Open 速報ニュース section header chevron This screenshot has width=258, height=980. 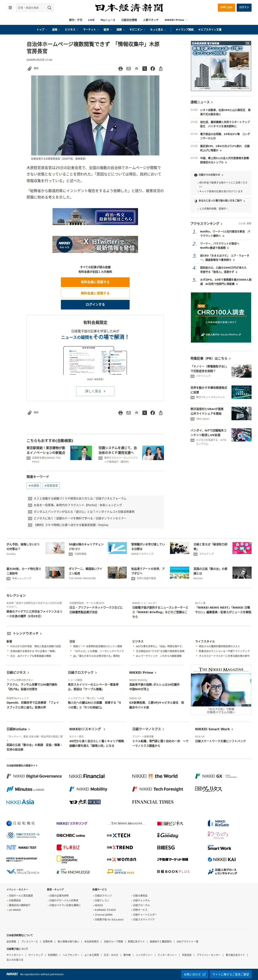point(212,102)
